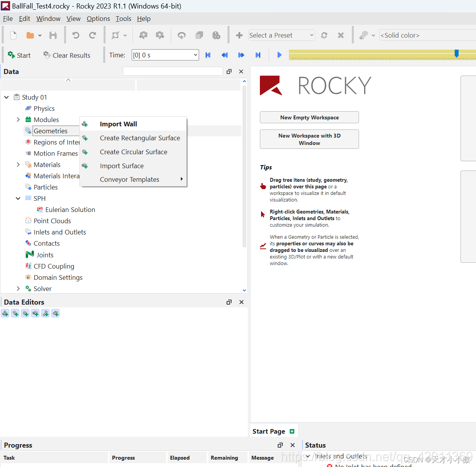Click the plus icon beside Select a Preset
476x467 pixels.
click(x=239, y=35)
